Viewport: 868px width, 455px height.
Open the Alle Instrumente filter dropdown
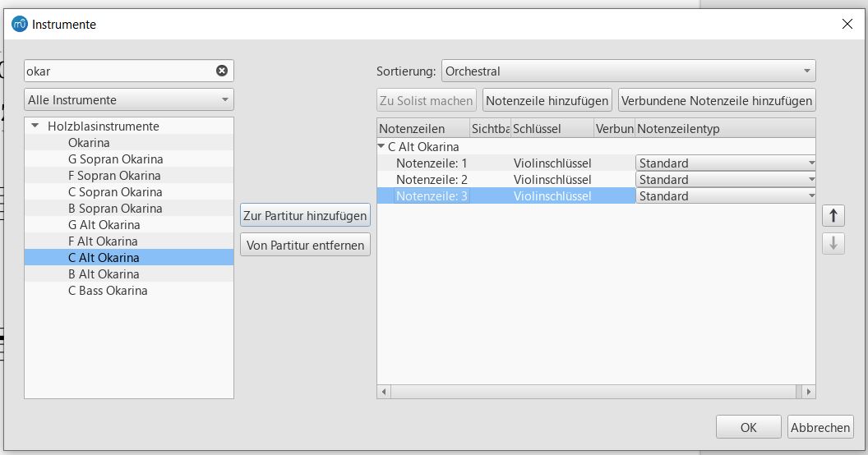pyautogui.click(x=129, y=100)
